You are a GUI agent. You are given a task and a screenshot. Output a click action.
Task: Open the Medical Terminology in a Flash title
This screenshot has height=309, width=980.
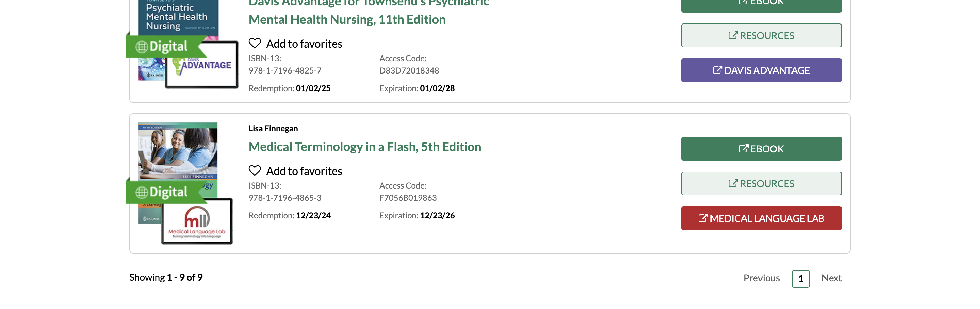[364, 147]
